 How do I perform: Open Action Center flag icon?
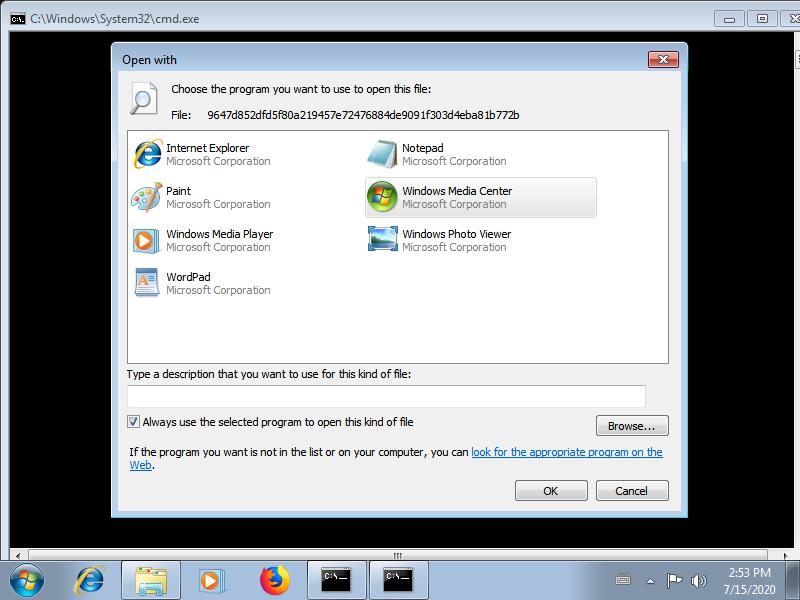(674, 580)
